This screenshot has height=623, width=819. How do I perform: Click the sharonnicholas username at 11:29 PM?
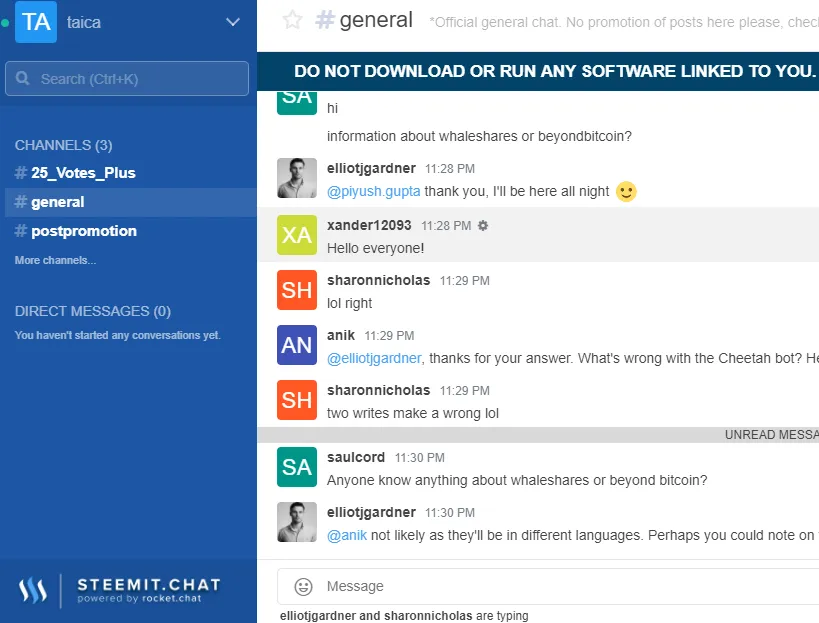tap(378, 280)
